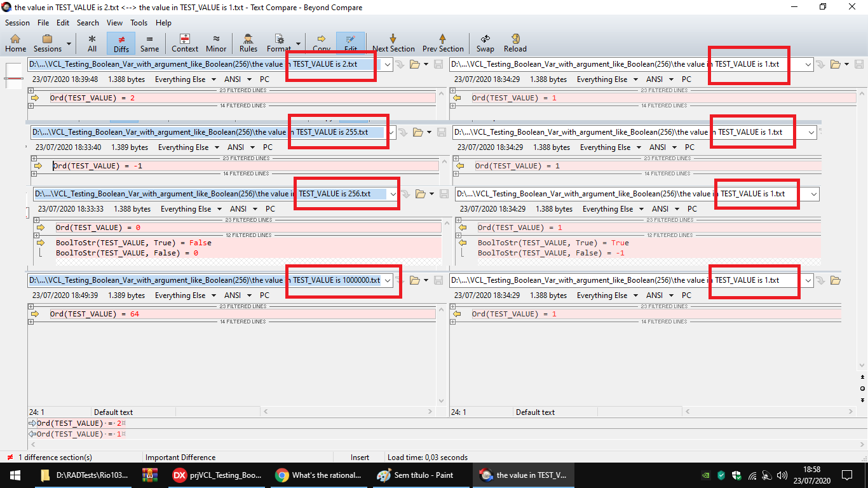
Task: Click Important Difference status text
Action: click(180, 457)
